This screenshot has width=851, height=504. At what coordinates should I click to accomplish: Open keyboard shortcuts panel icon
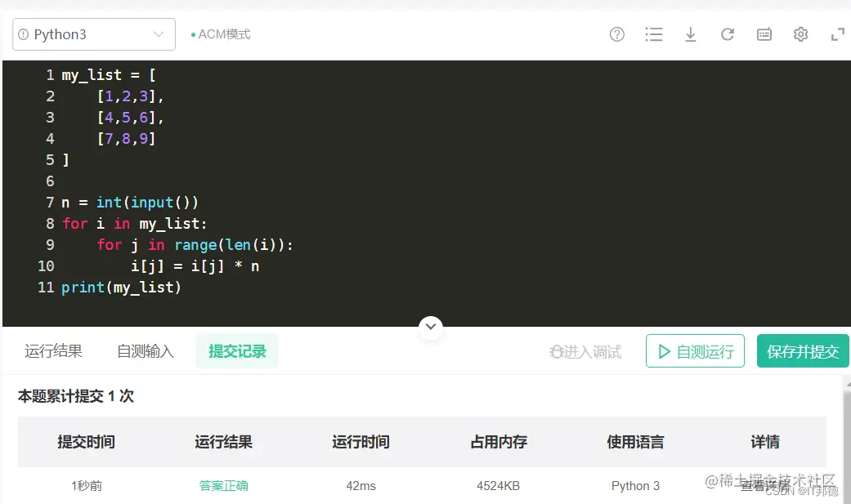click(x=764, y=34)
